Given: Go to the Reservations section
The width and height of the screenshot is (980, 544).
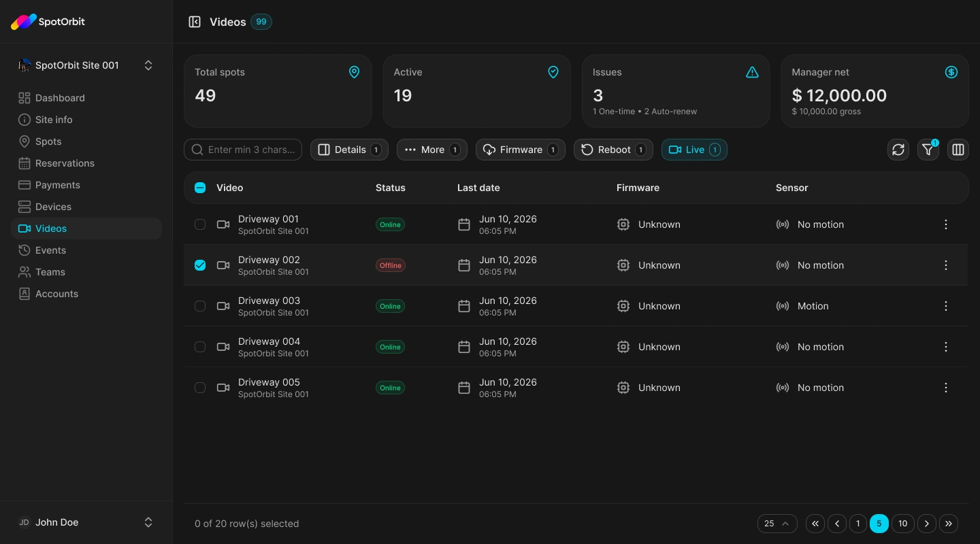Looking at the screenshot, I should tap(86, 163).
